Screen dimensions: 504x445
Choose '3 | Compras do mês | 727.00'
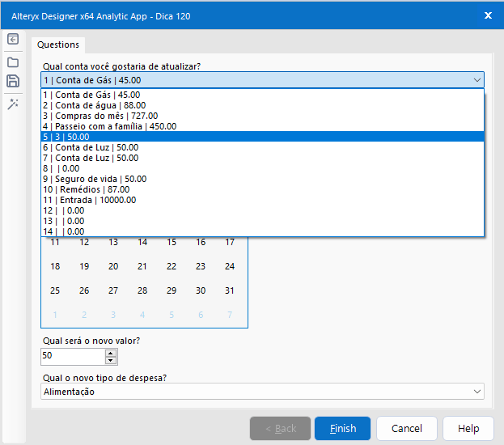pos(262,116)
